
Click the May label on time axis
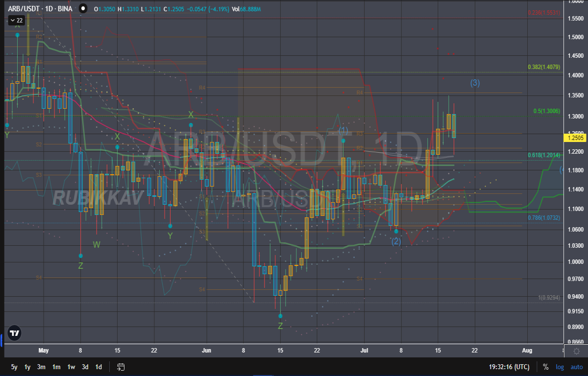(x=44, y=351)
